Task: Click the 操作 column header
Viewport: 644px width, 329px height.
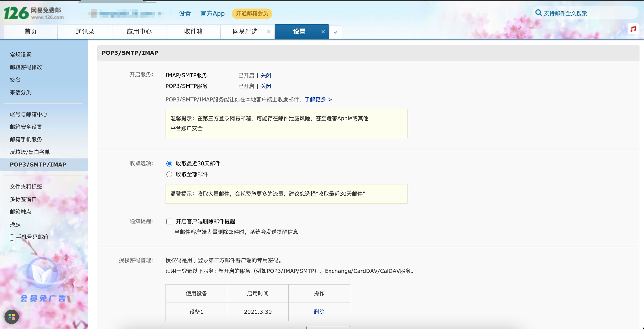Action: tap(319, 294)
